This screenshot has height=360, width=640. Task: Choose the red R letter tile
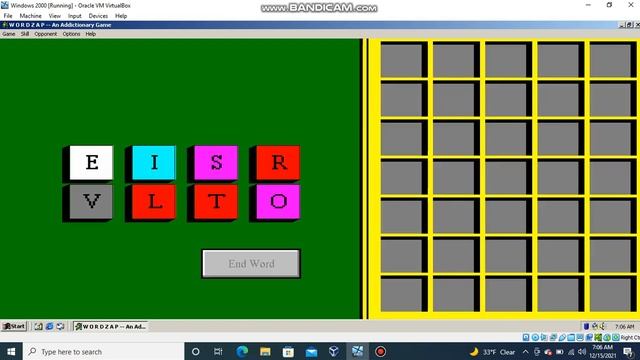(278, 162)
